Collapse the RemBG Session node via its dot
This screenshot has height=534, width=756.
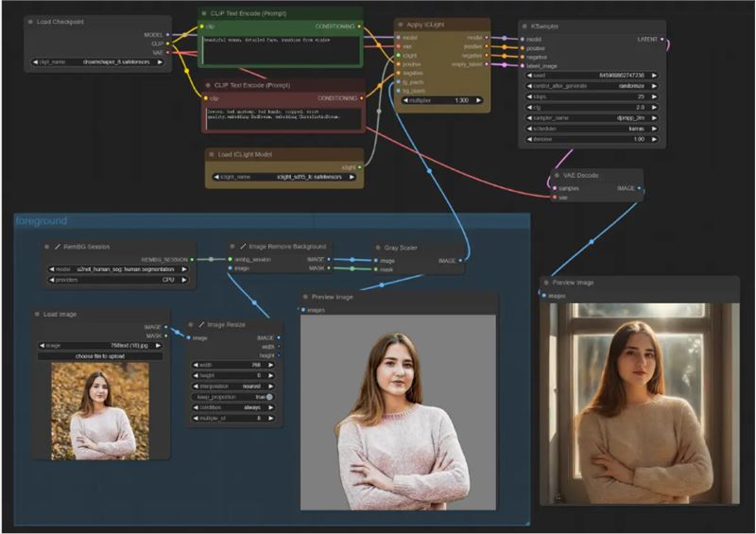pos(46,247)
